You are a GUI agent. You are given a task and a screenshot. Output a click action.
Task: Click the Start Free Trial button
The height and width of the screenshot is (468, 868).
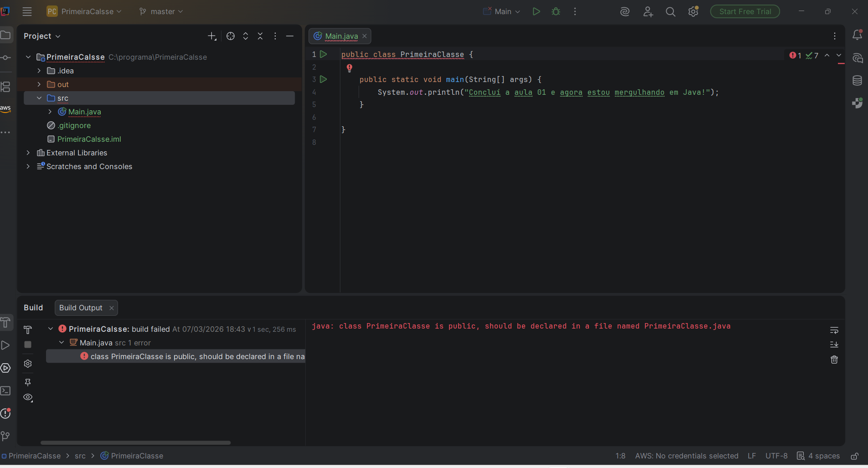[745, 11]
